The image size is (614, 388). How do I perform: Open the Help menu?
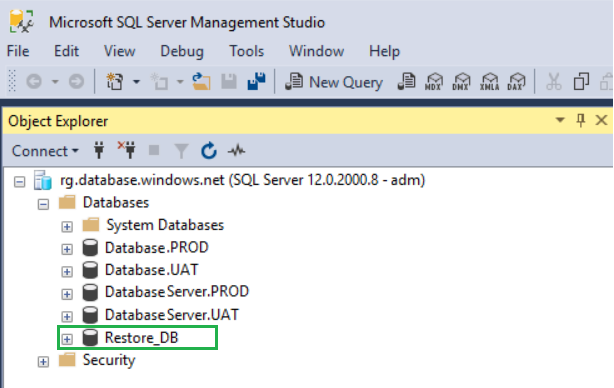(384, 51)
